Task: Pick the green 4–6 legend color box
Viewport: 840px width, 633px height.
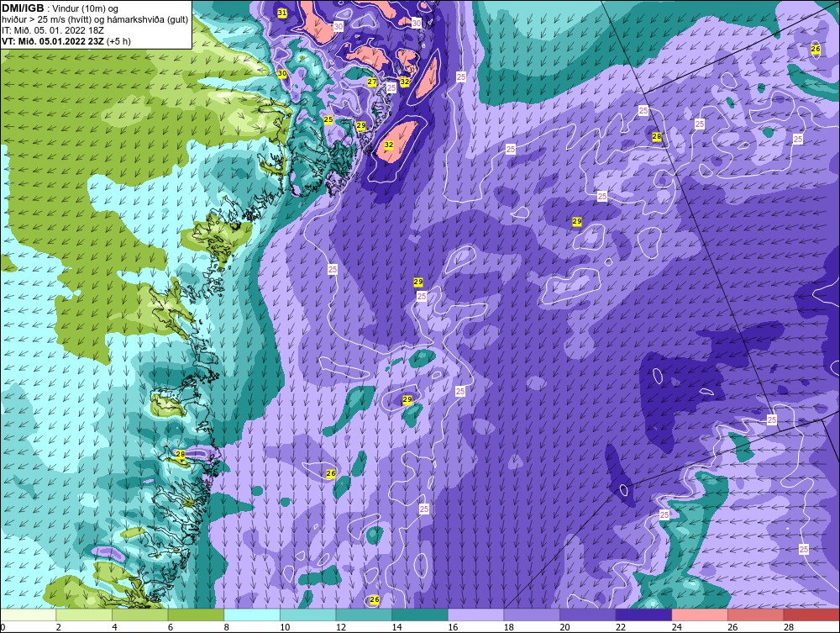Action: click(x=139, y=615)
